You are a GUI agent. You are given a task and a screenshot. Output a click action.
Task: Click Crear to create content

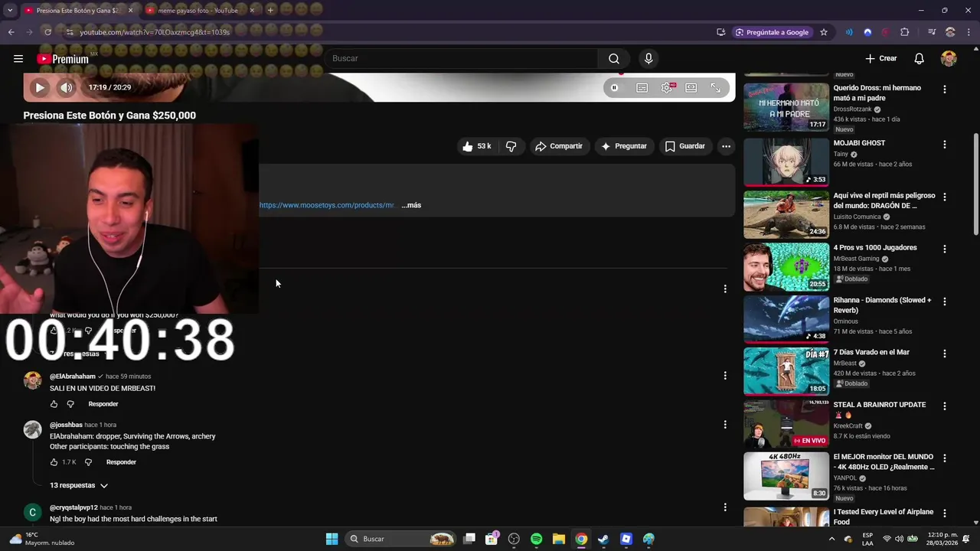click(x=880, y=58)
